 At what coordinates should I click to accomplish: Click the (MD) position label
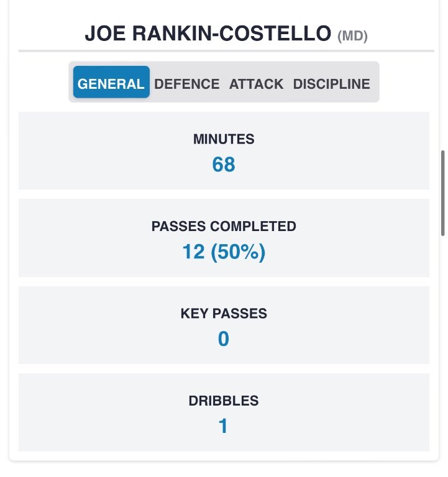tap(352, 37)
